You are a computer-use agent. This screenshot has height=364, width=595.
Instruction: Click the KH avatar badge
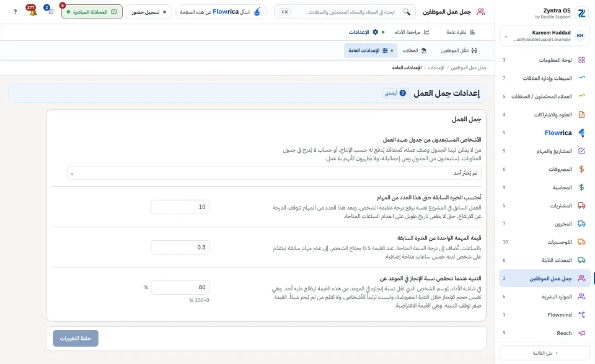(x=580, y=36)
